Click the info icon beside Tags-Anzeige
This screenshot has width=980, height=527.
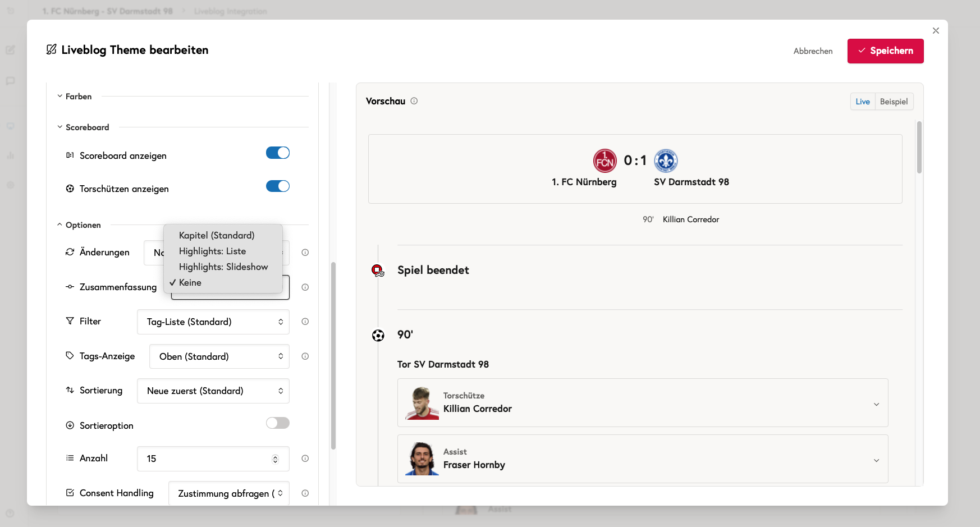305,356
